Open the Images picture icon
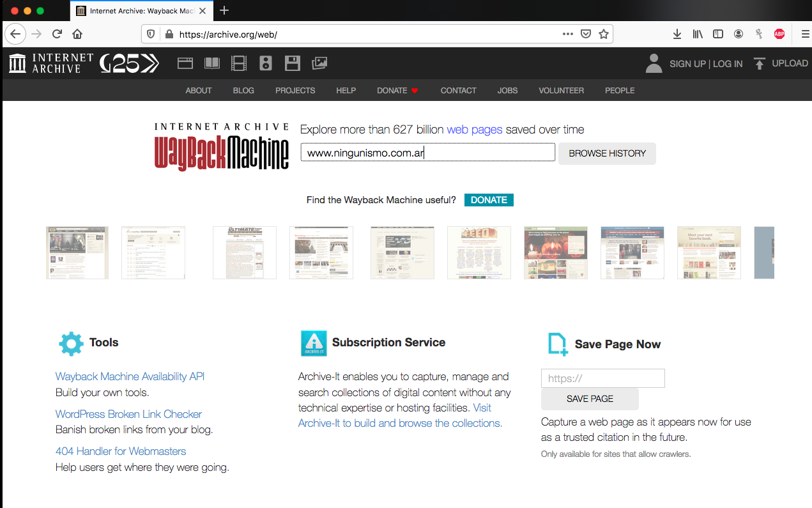This screenshot has height=508, width=812. point(319,63)
